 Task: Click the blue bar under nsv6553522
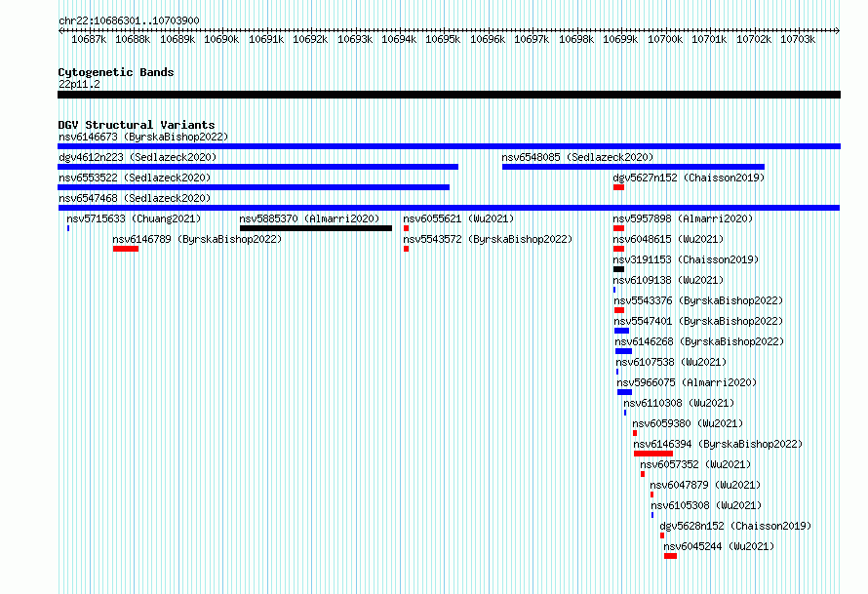pyautogui.click(x=254, y=187)
